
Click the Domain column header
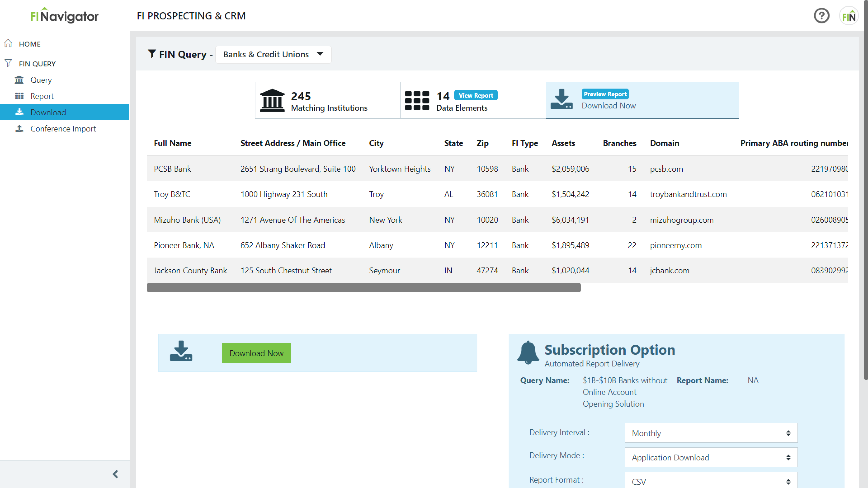tap(665, 143)
